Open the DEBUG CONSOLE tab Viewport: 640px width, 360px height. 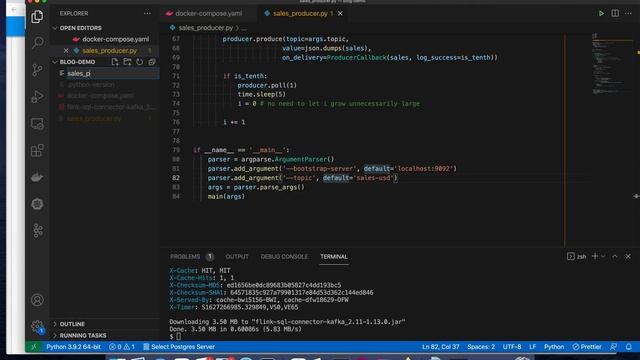click(x=284, y=257)
